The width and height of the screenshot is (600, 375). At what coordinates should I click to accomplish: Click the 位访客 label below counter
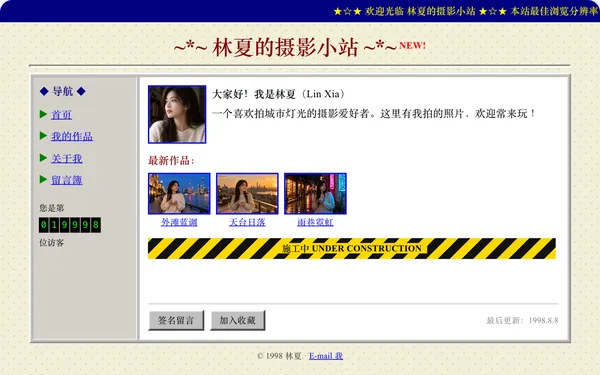pyautogui.click(x=52, y=243)
